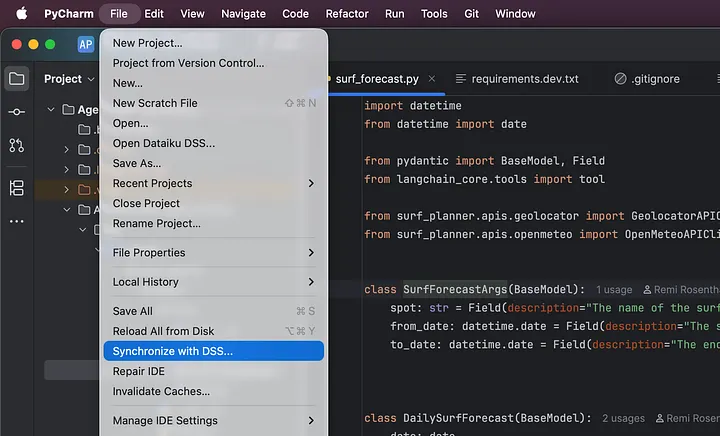Show more tool windows via ellipsis

click(17, 221)
